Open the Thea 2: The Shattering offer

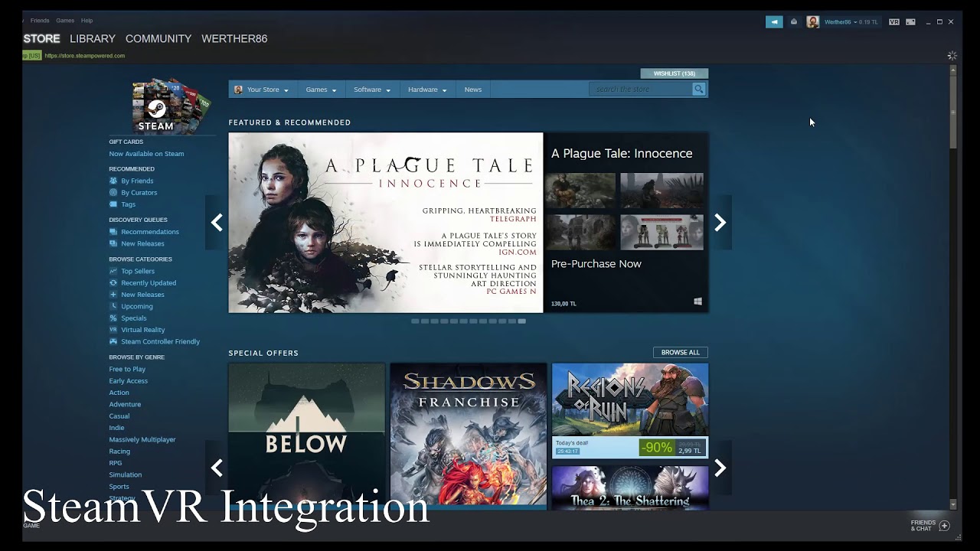(x=630, y=487)
